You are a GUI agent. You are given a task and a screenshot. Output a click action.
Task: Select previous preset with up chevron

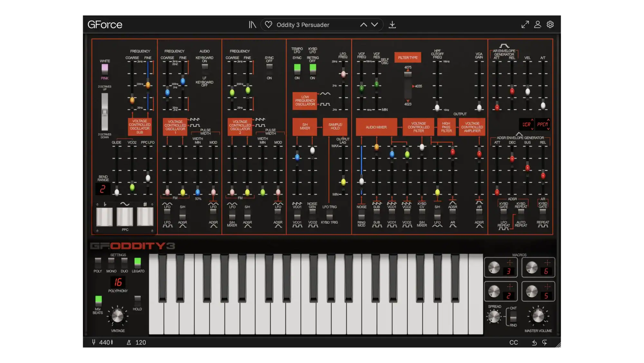click(x=364, y=25)
